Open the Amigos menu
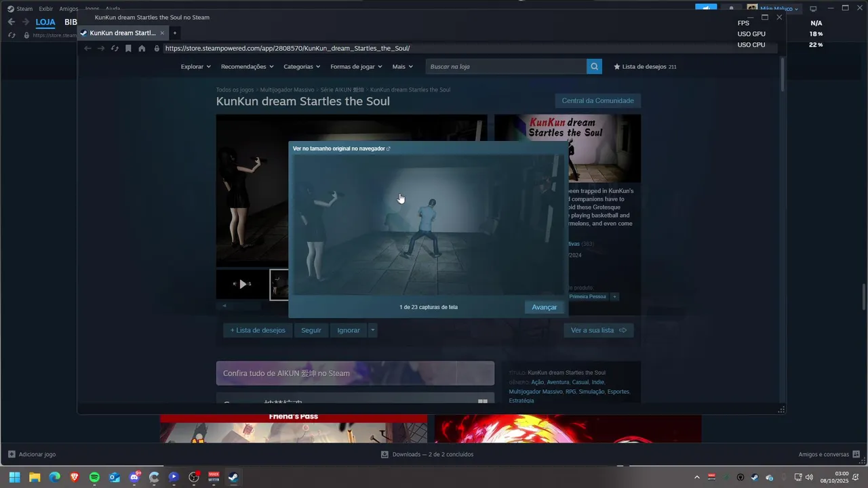 tap(68, 9)
